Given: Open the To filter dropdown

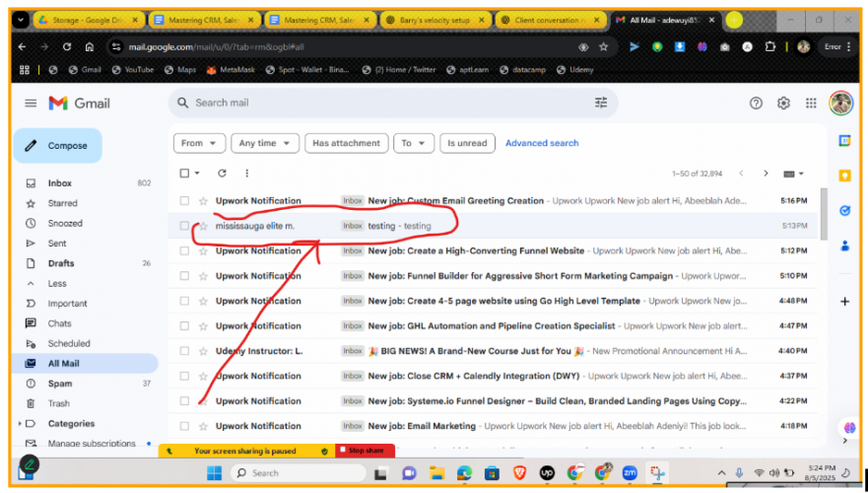Looking at the screenshot, I should pos(413,143).
